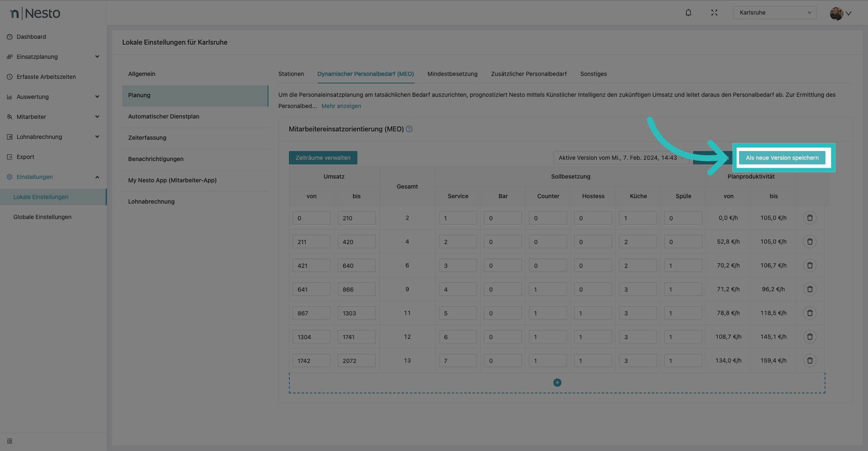Click the Mehr anzeigen link

341,106
